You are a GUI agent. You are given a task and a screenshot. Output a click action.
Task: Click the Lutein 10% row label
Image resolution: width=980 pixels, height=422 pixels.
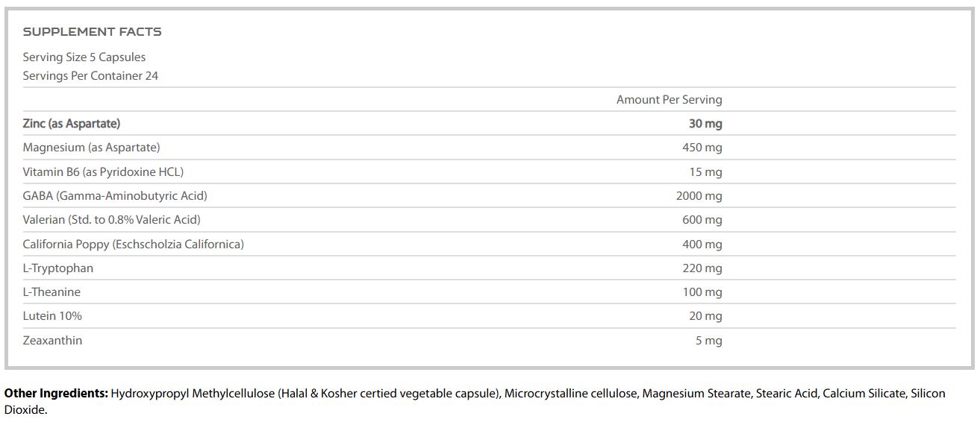[52, 316]
